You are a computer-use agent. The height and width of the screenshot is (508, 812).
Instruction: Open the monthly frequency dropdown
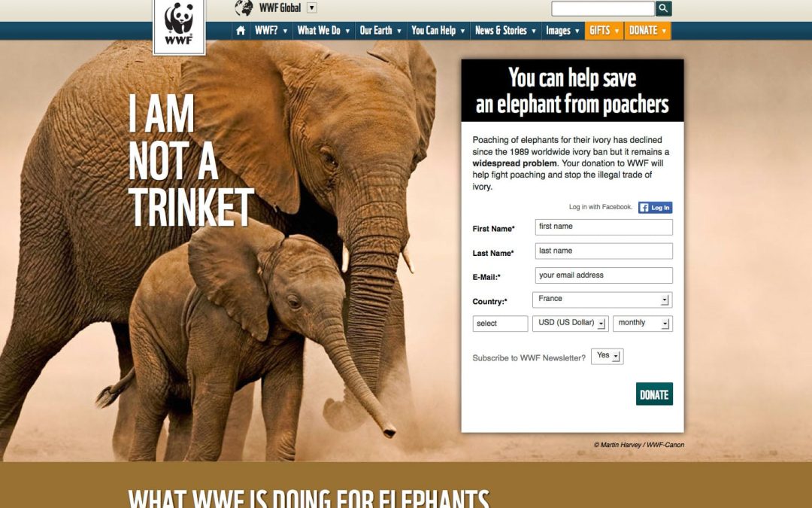click(x=642, y=324)
